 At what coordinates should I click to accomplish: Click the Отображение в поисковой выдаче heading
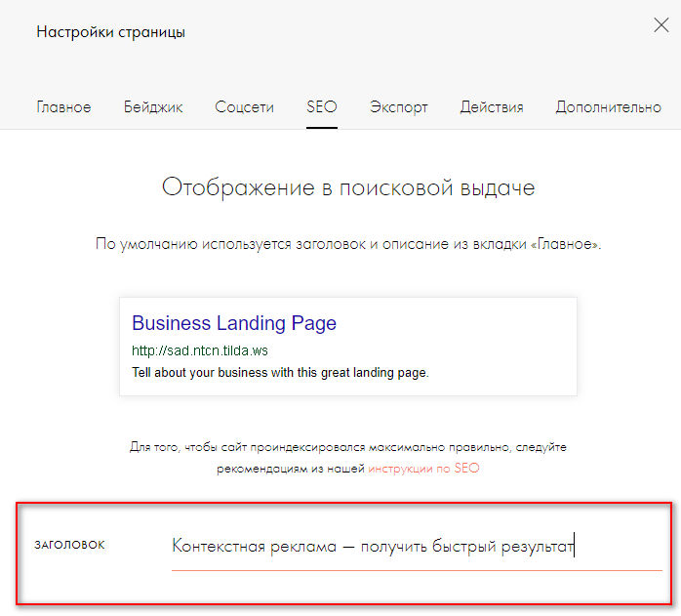[348, 187]
